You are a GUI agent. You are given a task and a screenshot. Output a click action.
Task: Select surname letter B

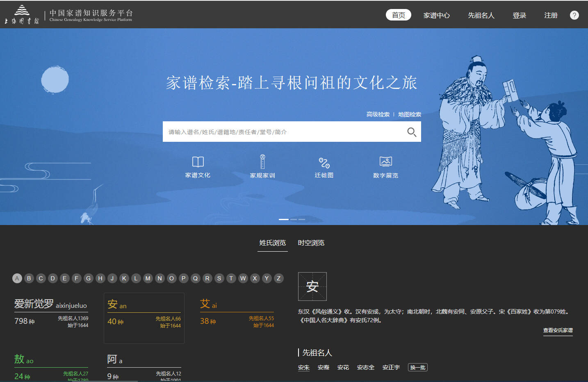pyautogui.click(x=29, y=278)
